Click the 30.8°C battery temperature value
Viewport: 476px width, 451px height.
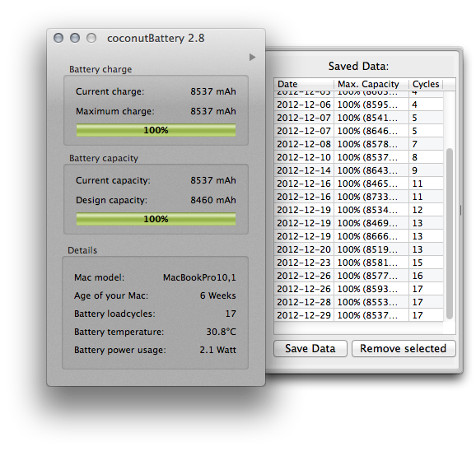221,332
